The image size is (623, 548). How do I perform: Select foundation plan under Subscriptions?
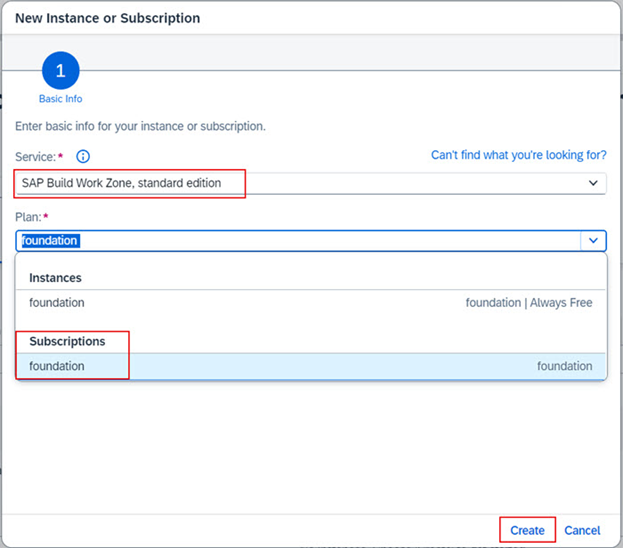[x=57, y=366]
